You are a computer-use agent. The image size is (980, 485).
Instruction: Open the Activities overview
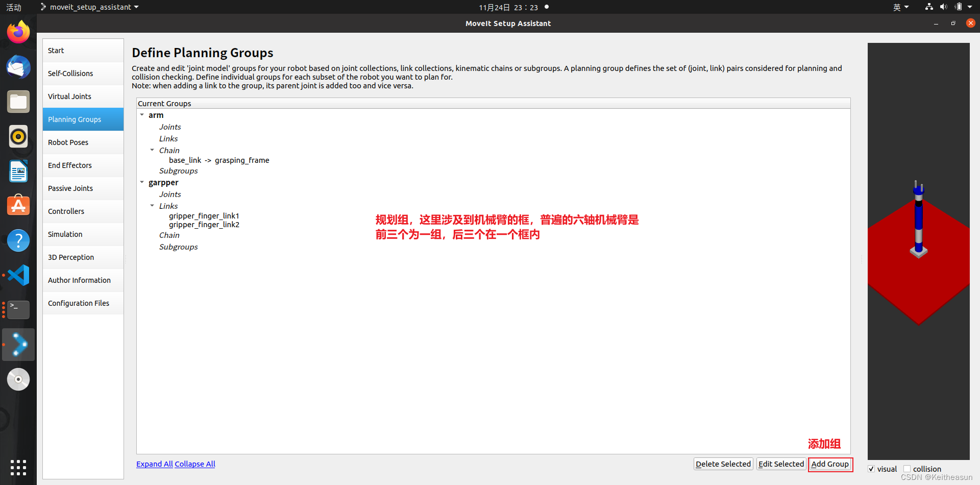pyautogui.click(x=14, y=7)
